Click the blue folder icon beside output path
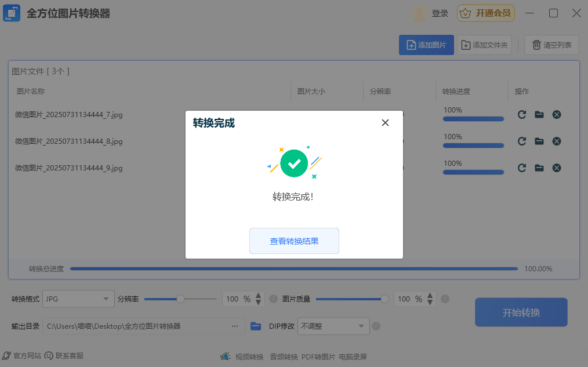The width and height of the screenshot is (588, 367). pyautogui.click(x=256, y=326)
